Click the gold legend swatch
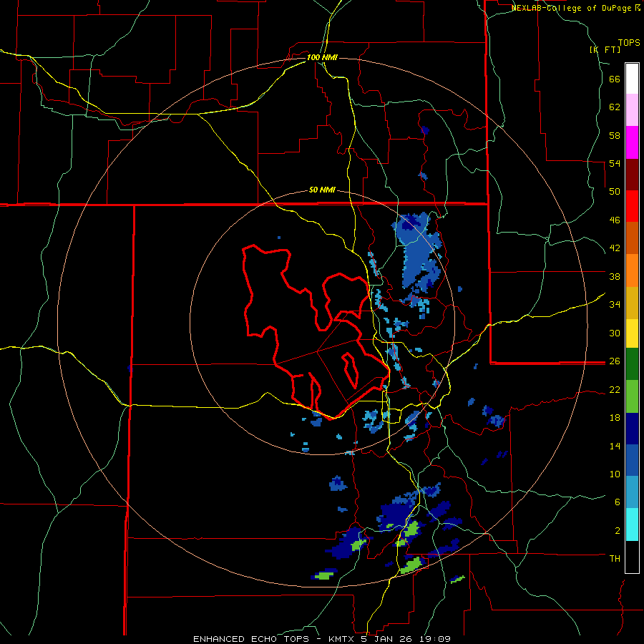Image resolution: width=644 pixels, height=644 pixels. coord(632,303)
